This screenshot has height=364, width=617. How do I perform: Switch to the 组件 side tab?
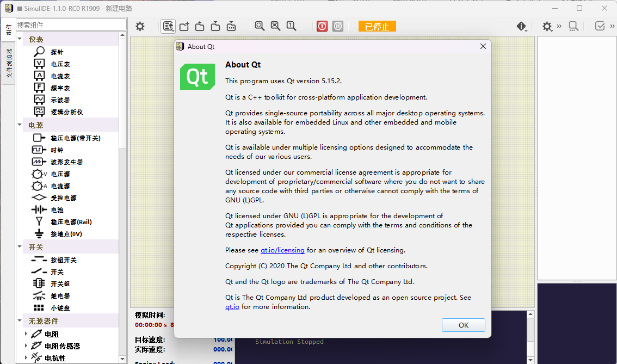click(9, 30)
